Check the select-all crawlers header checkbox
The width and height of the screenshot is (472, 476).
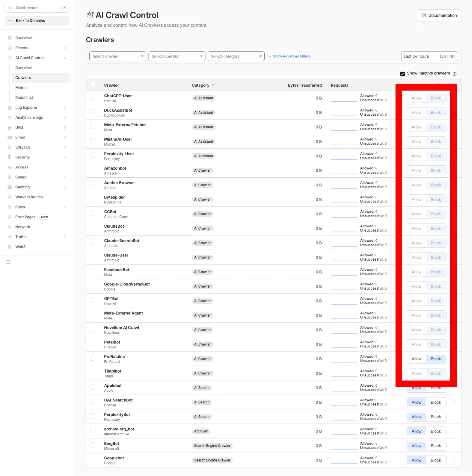tap(93, 85)
